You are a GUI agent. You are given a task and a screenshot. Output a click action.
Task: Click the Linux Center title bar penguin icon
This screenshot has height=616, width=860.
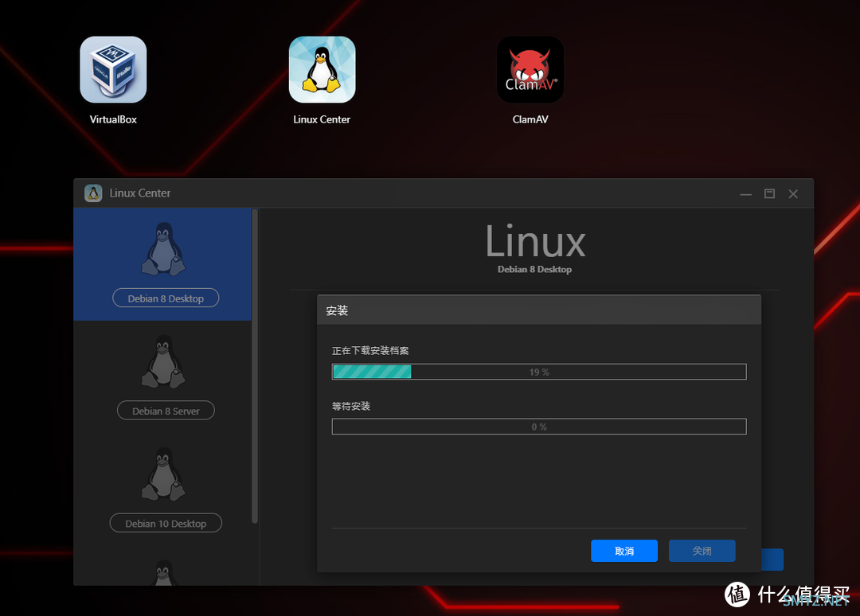(x=93, y=193)
